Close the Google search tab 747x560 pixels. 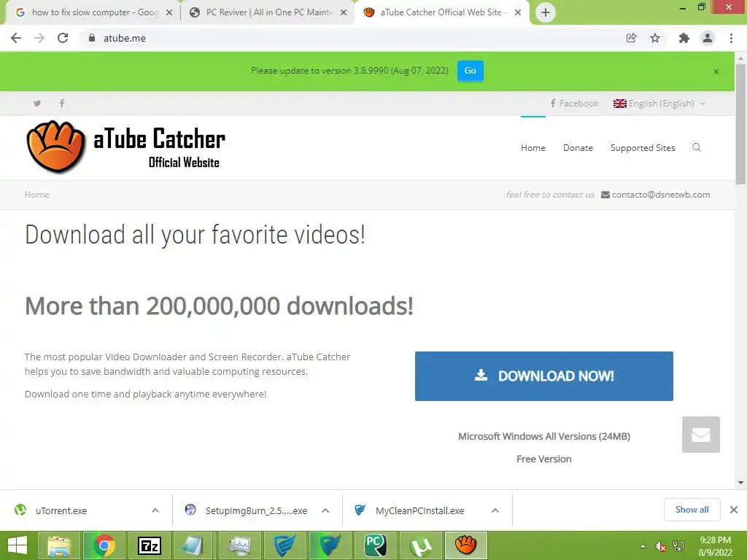(169, 12)
